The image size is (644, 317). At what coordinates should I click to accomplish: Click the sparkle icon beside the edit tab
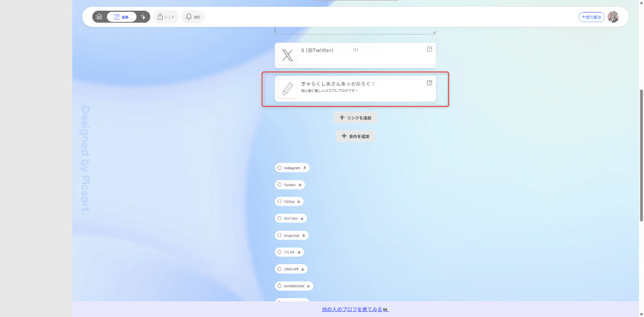click(x=143, y=17)
